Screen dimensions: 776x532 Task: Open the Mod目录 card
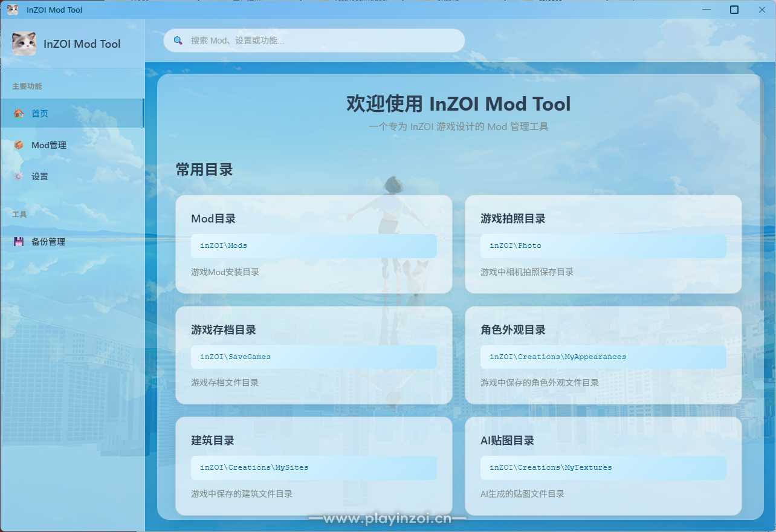pyautogui.click(x=314, y=218)
